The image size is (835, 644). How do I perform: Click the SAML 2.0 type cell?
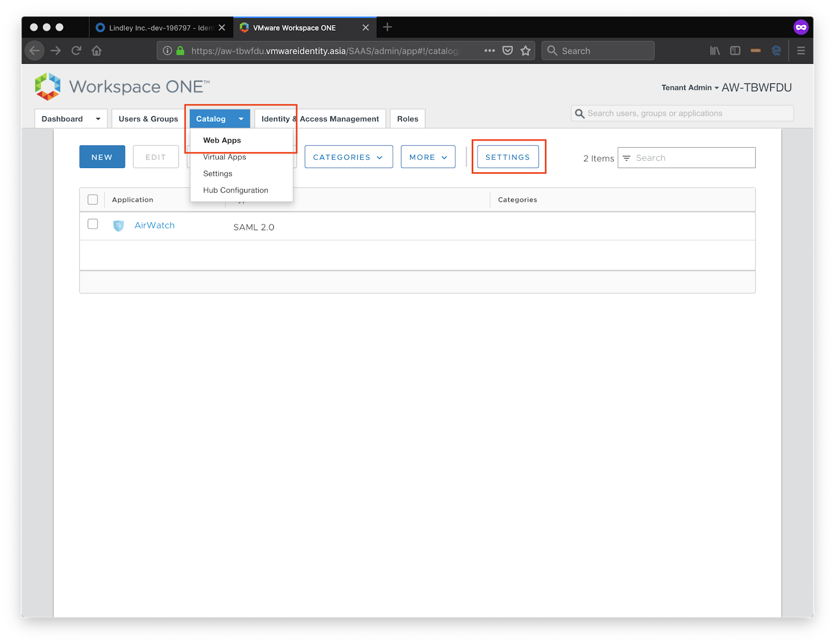[254, 227]
